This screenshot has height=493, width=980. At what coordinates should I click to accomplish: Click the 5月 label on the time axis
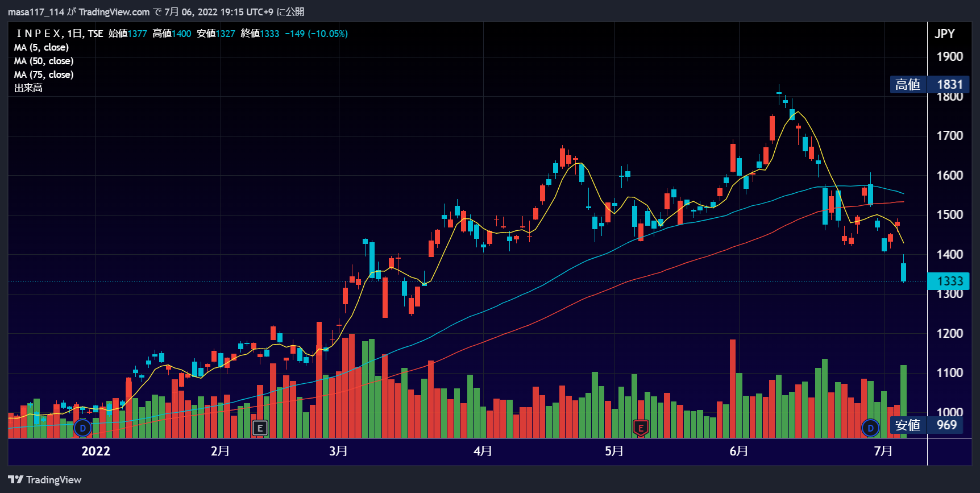pyautogui.click(x=614, y=451)
